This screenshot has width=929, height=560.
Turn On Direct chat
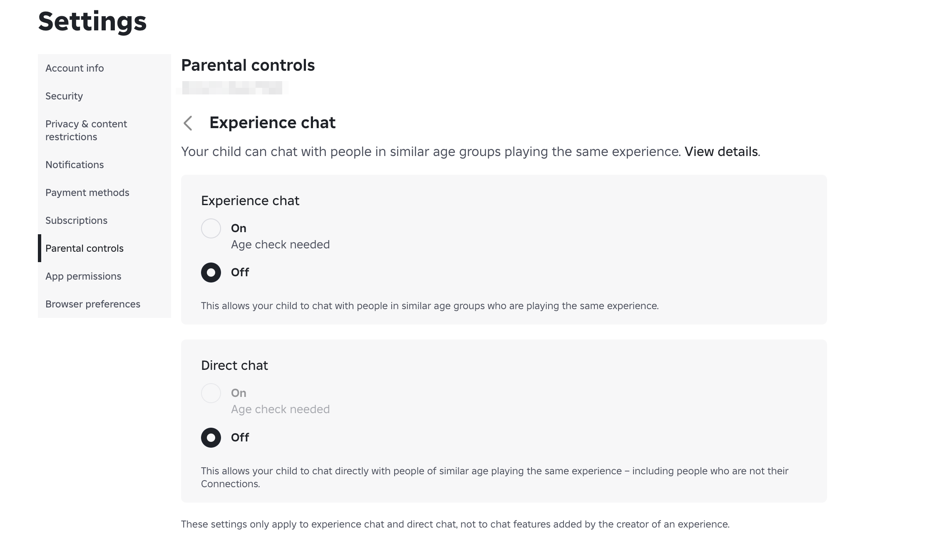[211, 393]
